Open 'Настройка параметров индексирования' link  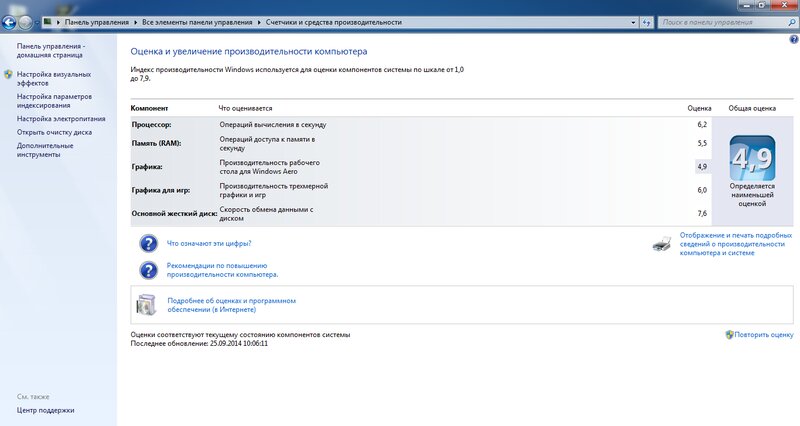54,101
